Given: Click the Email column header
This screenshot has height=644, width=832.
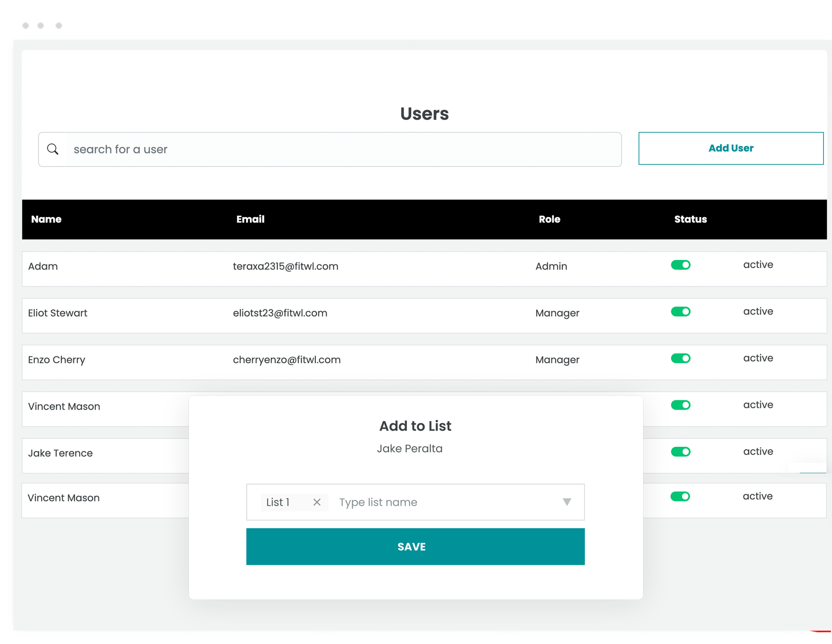Looking at the screenshot, I should pos(250,219).
